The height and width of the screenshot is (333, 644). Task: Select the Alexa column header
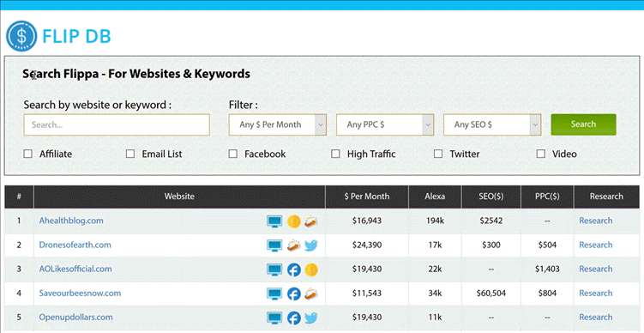[x=435, y=197]
